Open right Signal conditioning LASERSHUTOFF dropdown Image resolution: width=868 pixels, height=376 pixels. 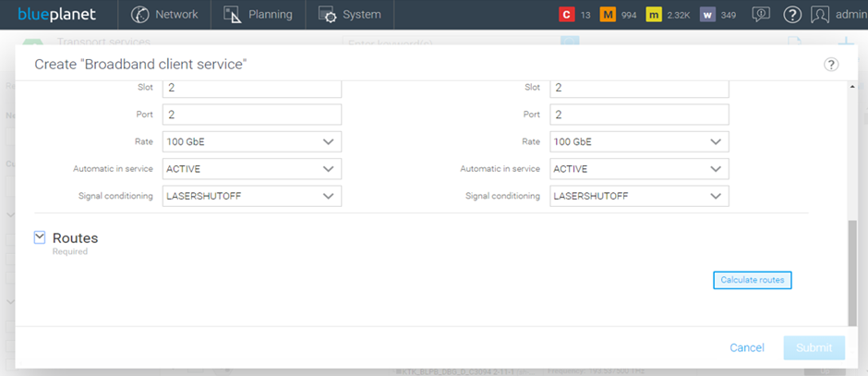639,196
